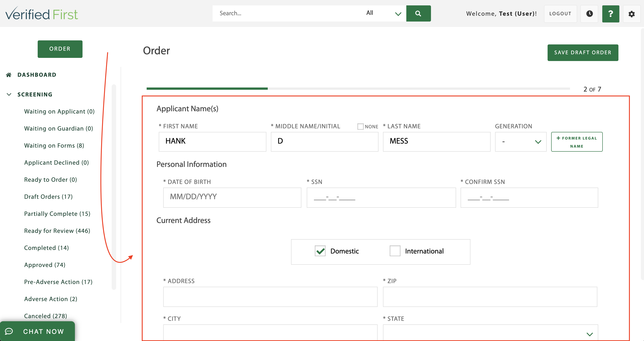The width and height of the screenshot is (644, 341).
Task: Open the search All category dropdown
Action: 383,13
